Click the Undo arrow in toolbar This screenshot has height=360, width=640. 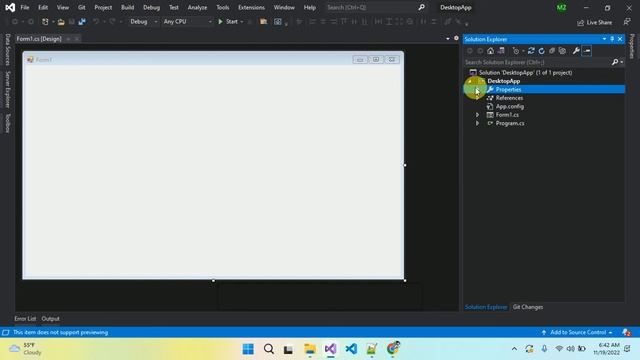96,22
